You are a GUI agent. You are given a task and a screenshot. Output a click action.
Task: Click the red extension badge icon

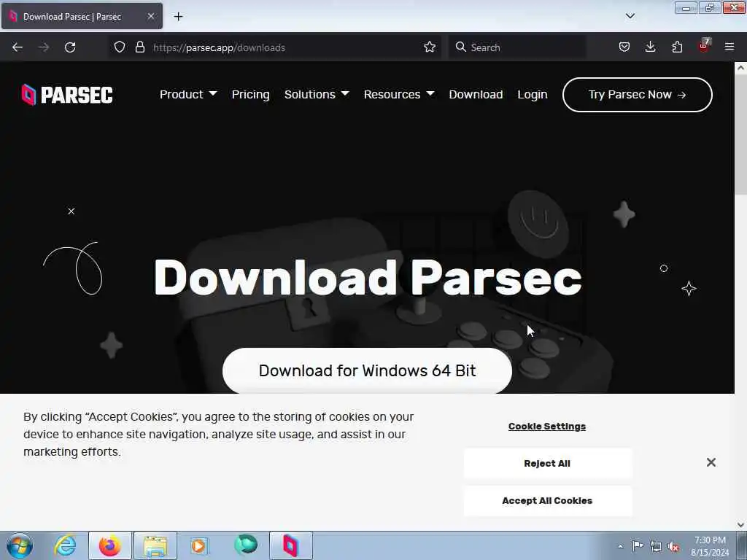coord(704,46)
